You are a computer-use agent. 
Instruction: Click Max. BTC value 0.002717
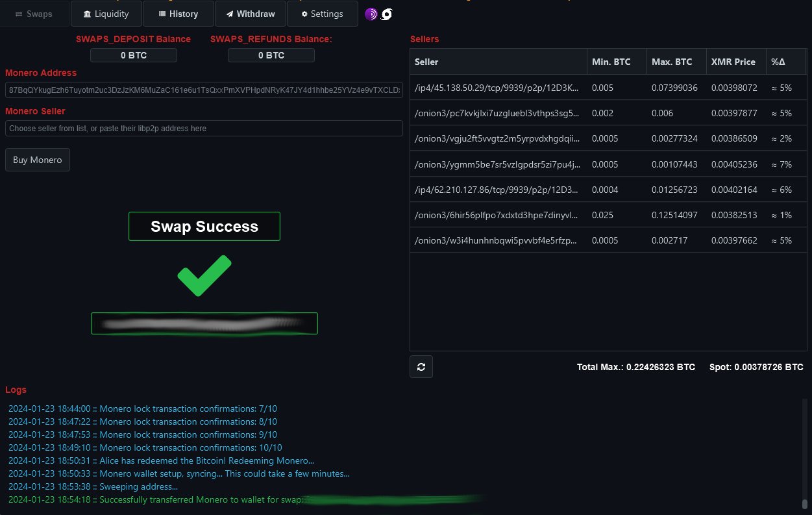tap(669, 240)
